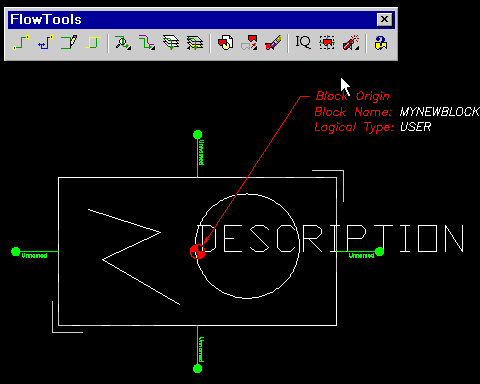This screenshot has height=384, width=480.
Task: Select the top green connection node
Action: pos(197,135)
